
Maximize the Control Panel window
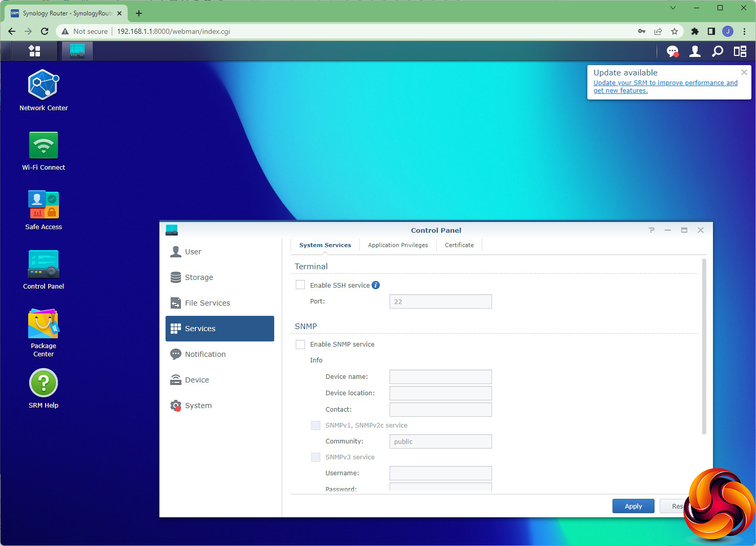[x=684, y=230]
